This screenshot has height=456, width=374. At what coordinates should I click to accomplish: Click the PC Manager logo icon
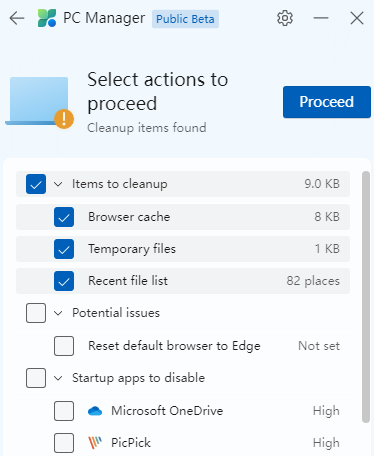pos(47,18)
